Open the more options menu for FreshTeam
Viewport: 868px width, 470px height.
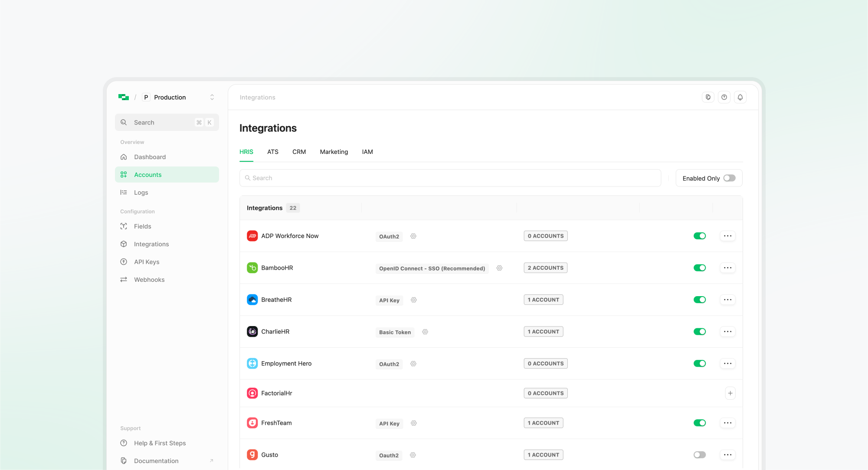point(727,423)
